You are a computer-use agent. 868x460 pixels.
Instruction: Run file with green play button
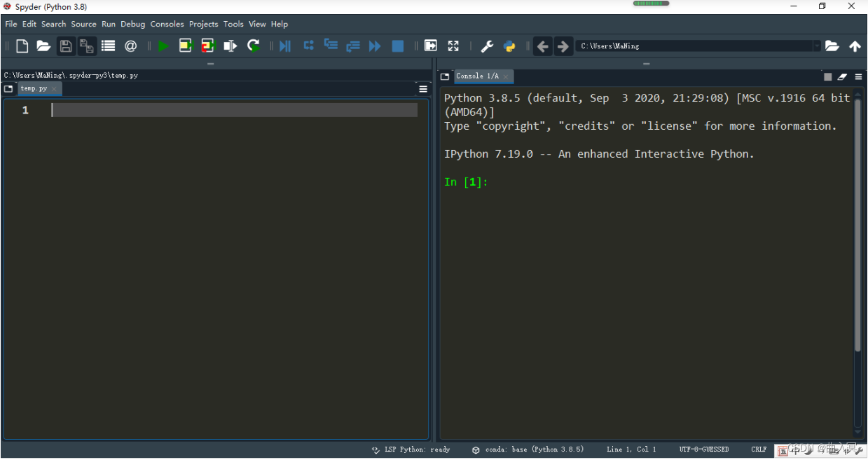163,46
